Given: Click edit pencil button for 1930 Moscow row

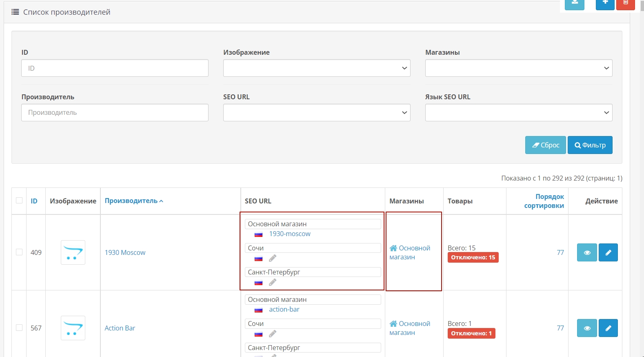Looking at the screenshot, I should pos(608,252).
